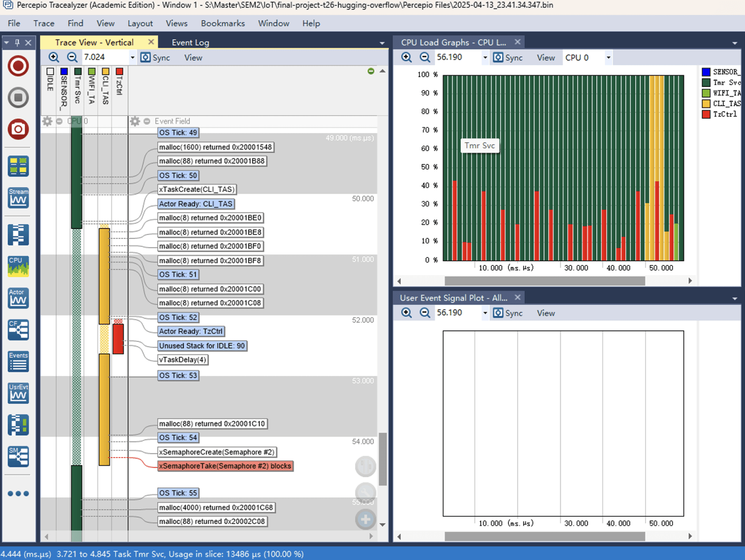Open the Bookmarks menu
The width and height of the screenshot is (745, 560).
tap(223, 24)
